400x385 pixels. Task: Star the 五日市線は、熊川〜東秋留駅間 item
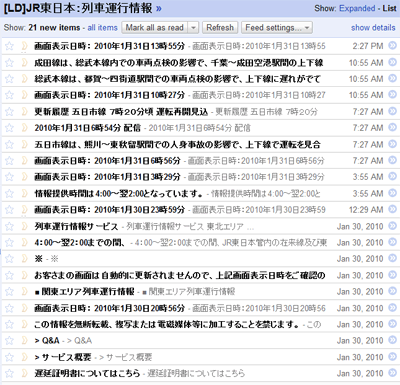[9, 144]
